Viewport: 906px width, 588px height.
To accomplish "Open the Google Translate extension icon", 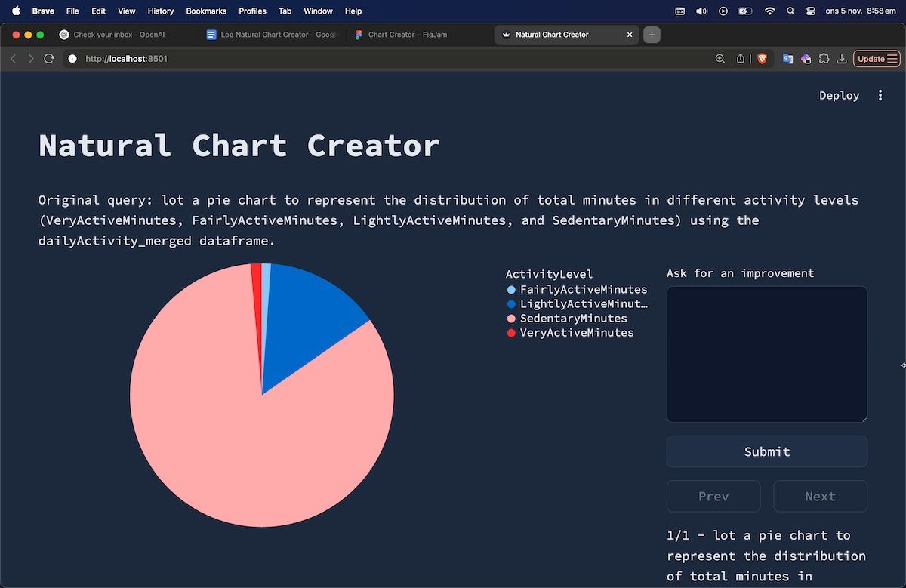I will tap(787, 58).
